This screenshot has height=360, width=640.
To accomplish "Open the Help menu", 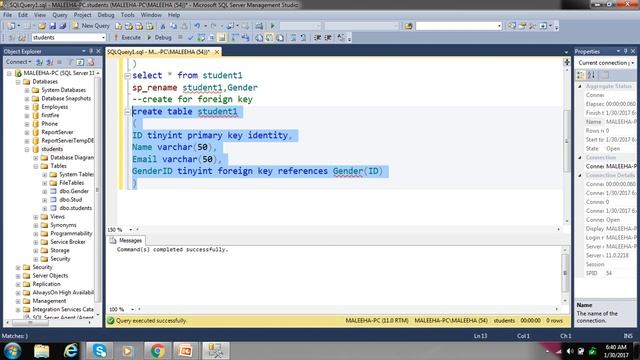I will pyautogui.click(x=174, y=15).
